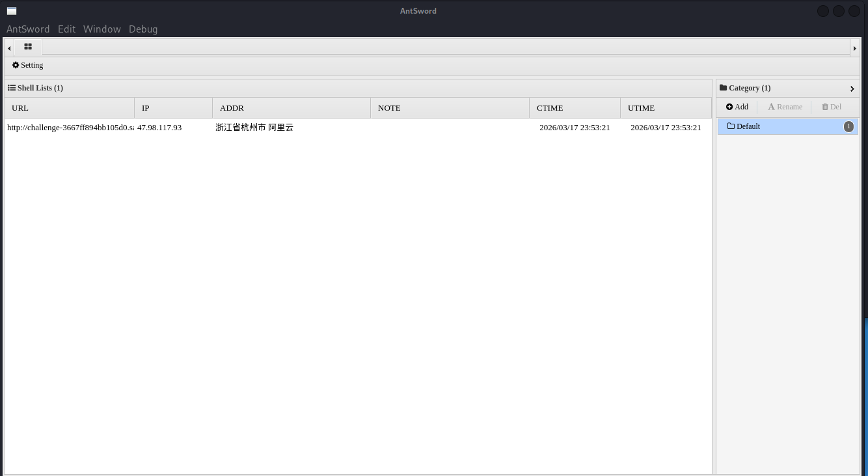Delete the selected category with Del
The height and width of the screenshot is (476, 868).
pos(832,107)
